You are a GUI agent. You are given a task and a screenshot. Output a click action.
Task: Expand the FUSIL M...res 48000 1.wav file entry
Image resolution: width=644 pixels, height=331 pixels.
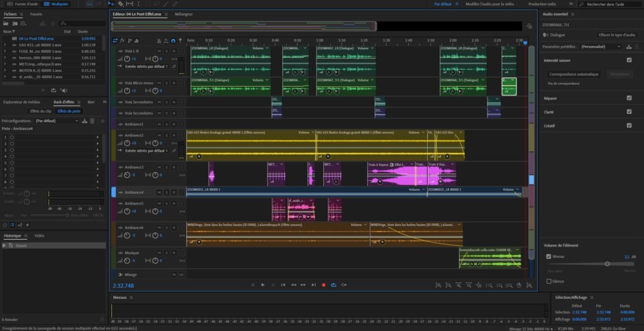pos(4,52)
